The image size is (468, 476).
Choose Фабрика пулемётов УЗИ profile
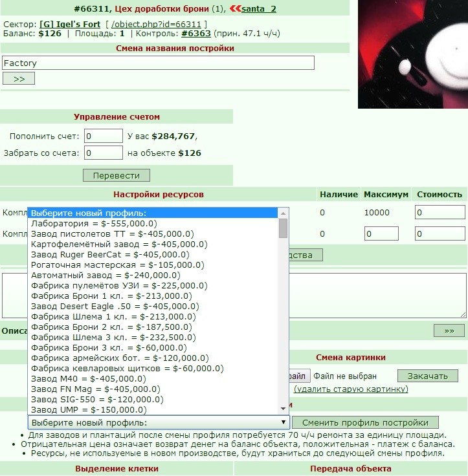[x=153, y=285]
